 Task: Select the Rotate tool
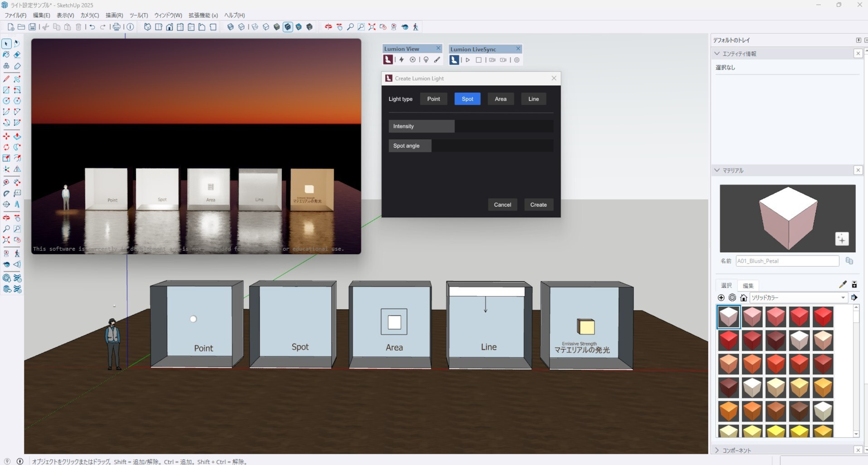(6, 147)
